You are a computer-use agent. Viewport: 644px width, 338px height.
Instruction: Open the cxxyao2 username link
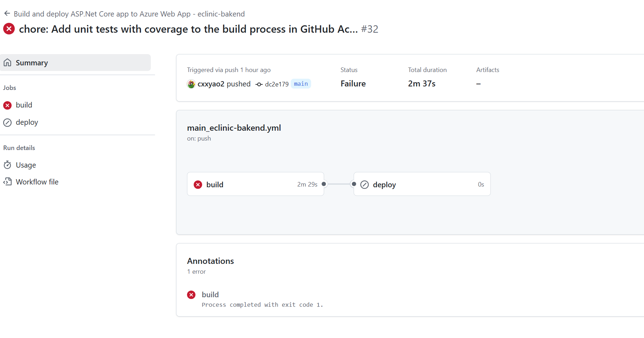click(x=211, y=84)
